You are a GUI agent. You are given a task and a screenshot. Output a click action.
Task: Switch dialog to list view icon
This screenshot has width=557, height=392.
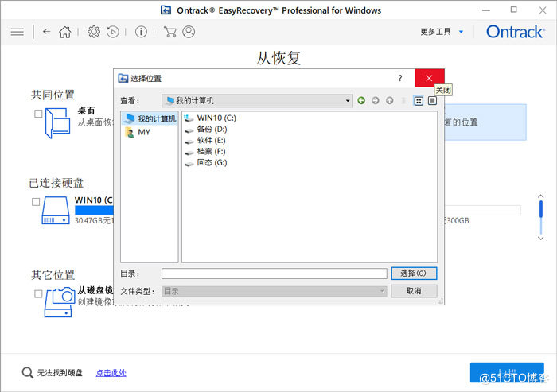tap(419, 101)
